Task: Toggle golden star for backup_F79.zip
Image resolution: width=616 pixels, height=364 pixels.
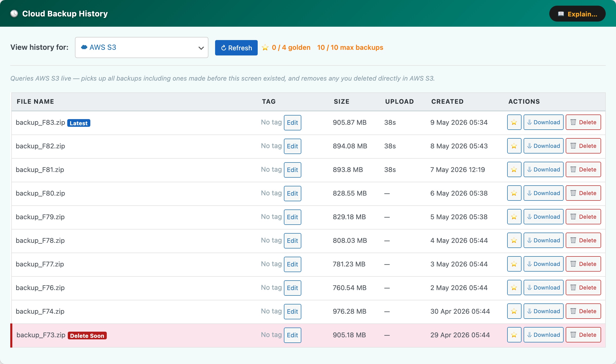Action: tap(514, 217)
